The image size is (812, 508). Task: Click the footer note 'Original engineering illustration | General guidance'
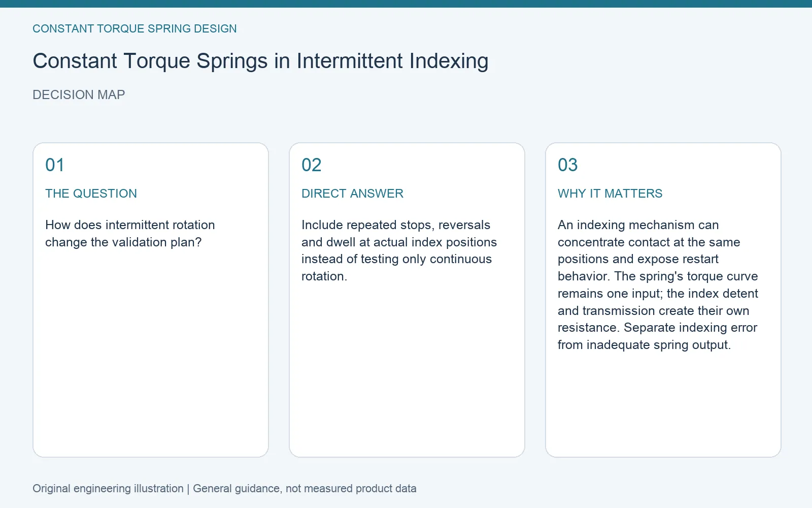[224, 489]
